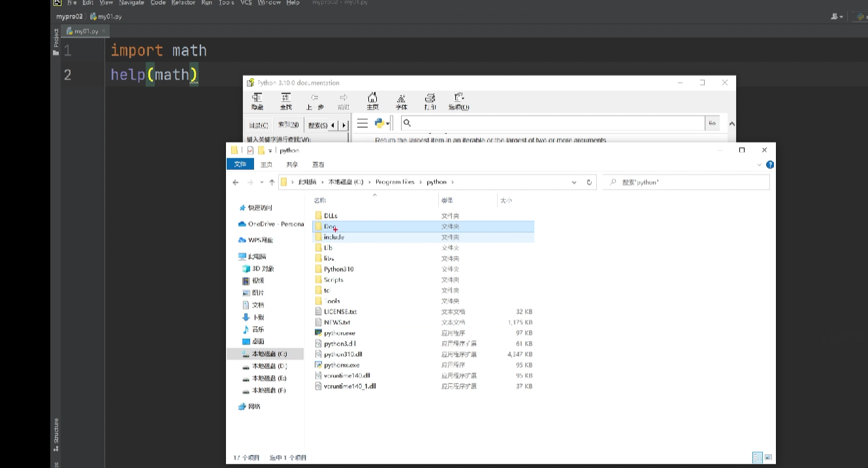
Task: Select Local Disk (D:) in sidebar
Action: [269, 366]
